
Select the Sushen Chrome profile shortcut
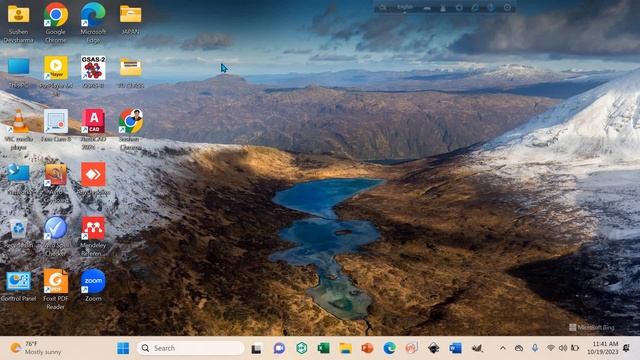(x=131, y=130)
